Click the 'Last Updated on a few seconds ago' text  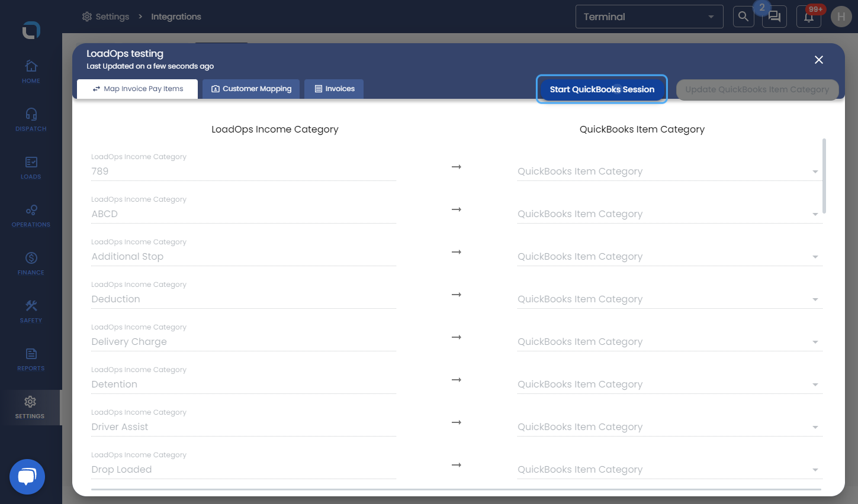(150, 66)
